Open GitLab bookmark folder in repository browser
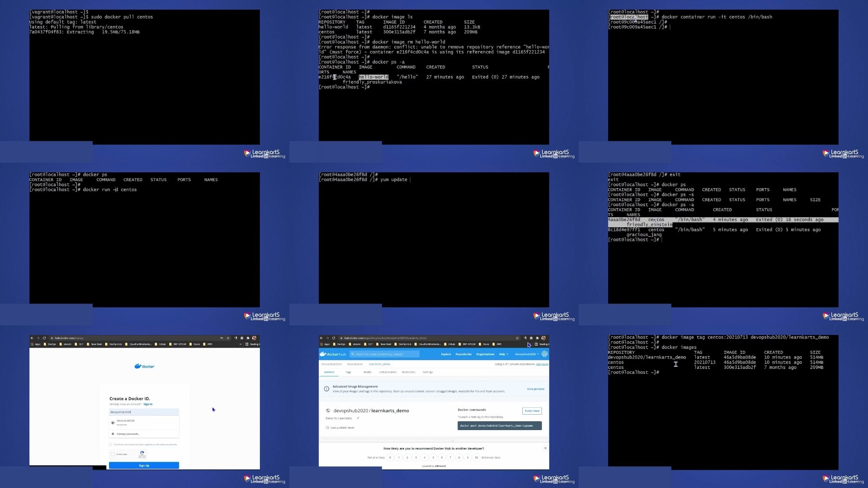The width and height of the screenshot is (868, 488). 449,344
